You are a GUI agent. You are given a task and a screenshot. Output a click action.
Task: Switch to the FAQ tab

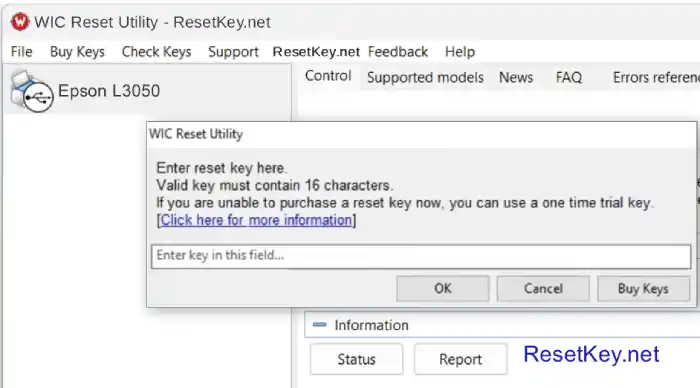(x=569, y=78)
